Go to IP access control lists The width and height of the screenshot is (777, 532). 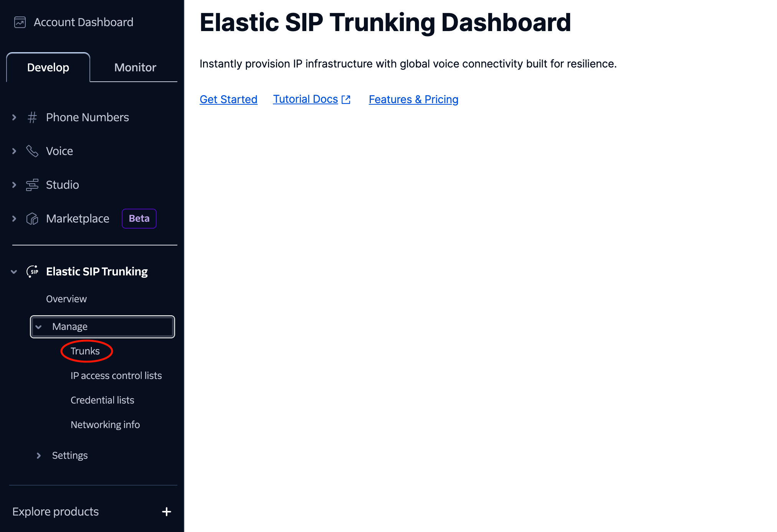pos(116,376)
